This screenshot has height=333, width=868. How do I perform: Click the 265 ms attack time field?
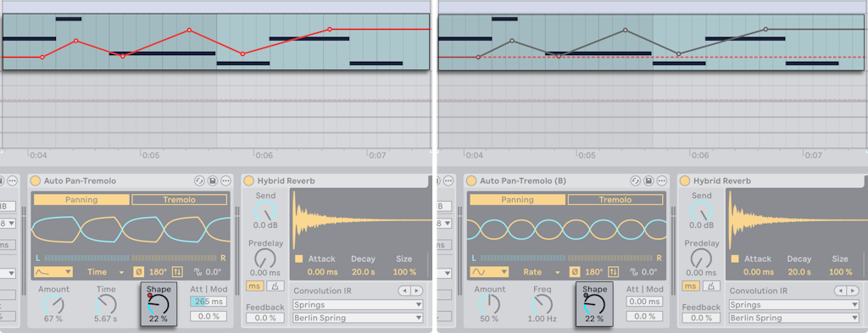[x=209, y=302]
